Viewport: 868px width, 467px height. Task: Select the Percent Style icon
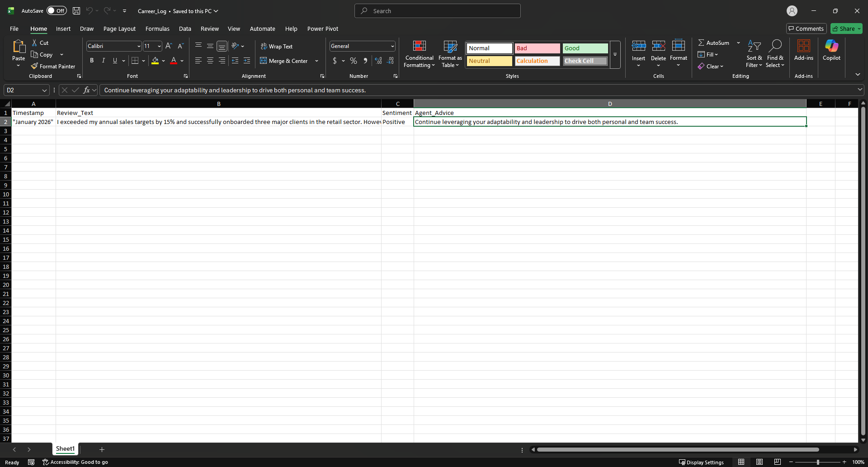(354, 61)
